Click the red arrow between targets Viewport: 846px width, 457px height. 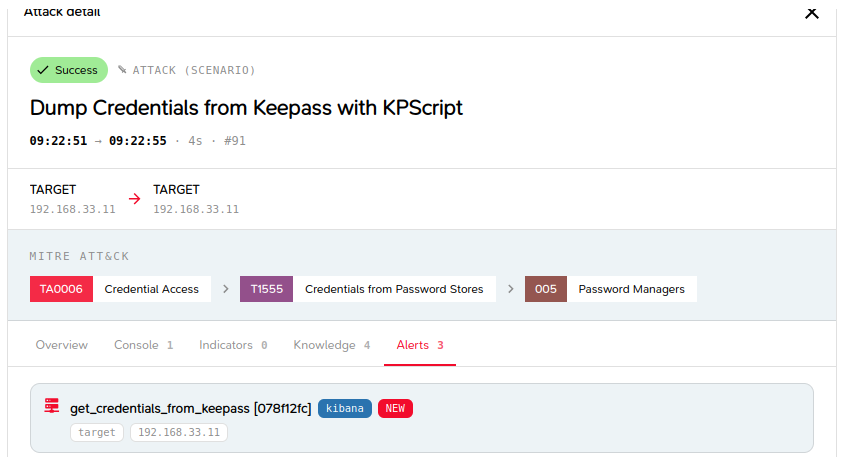(x=134, y=199)
